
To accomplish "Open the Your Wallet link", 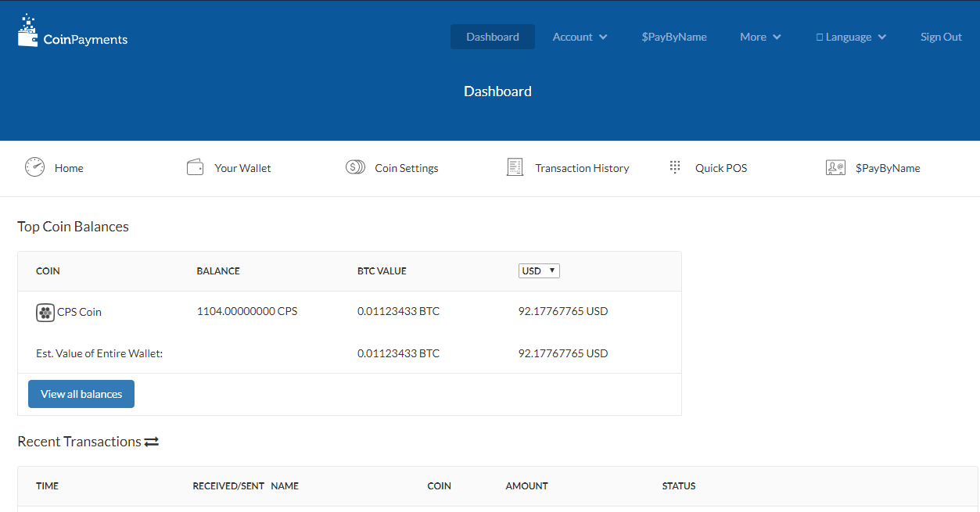I will [242, 168].
